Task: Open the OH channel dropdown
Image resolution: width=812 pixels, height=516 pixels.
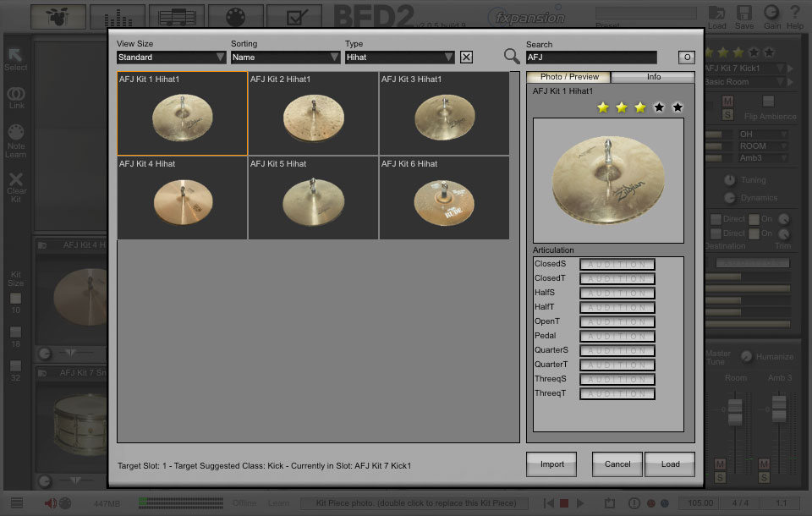Action: click(763, 134)
